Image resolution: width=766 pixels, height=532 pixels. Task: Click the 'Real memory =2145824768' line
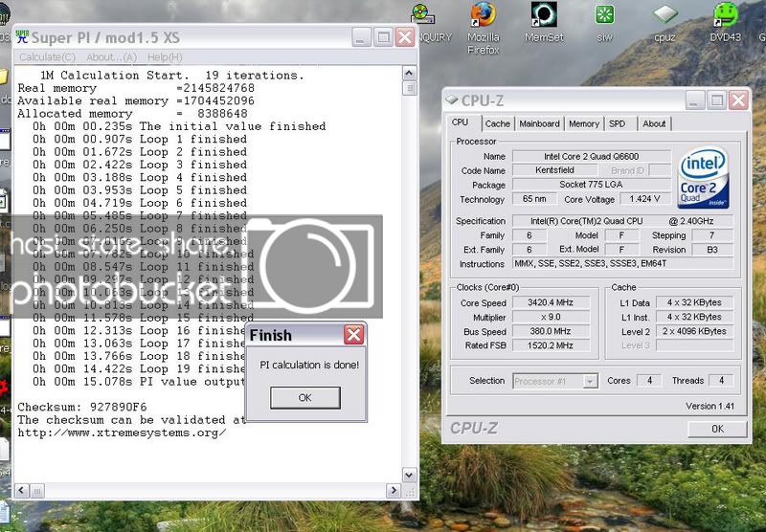tap(136, 88)
